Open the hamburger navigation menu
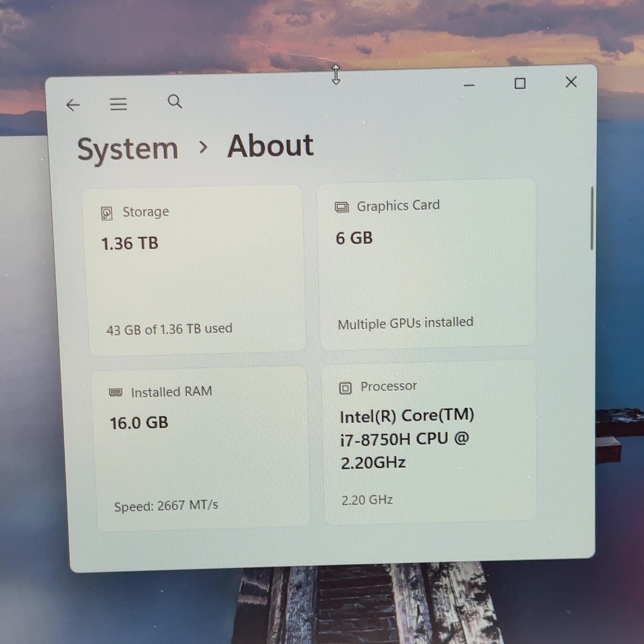 119,104
